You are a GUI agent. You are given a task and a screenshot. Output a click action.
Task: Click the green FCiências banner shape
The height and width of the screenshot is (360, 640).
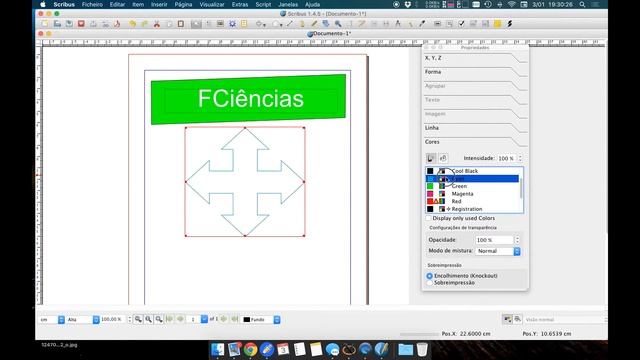click(248, 99)
